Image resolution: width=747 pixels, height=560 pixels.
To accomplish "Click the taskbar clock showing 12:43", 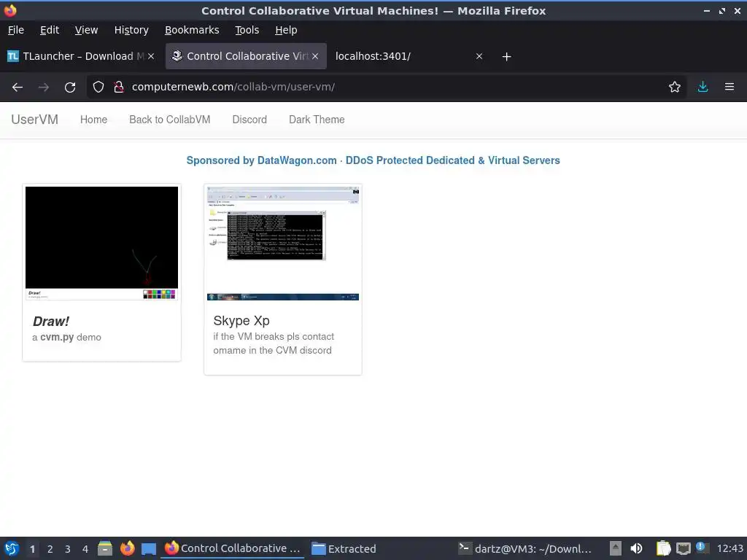I will [x=729, y=548].
